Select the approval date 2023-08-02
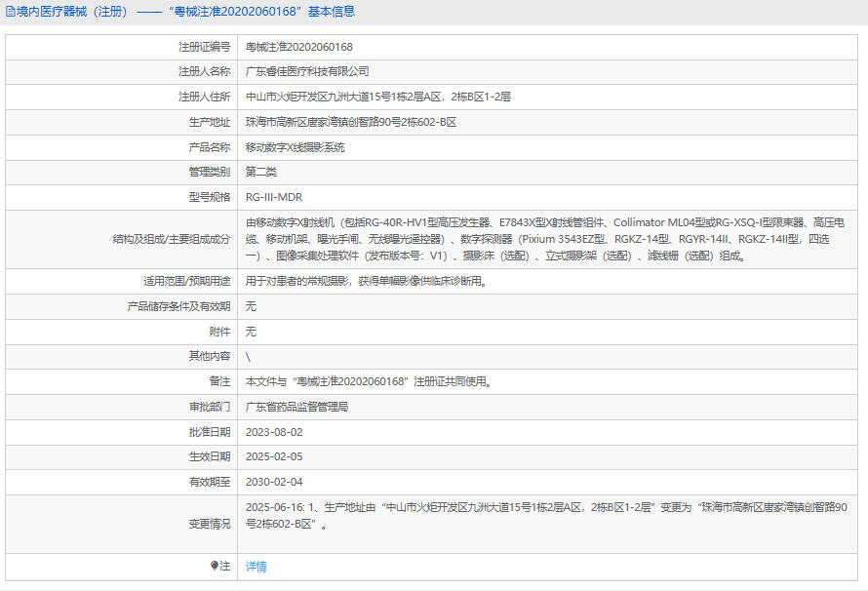 (274, 432)
